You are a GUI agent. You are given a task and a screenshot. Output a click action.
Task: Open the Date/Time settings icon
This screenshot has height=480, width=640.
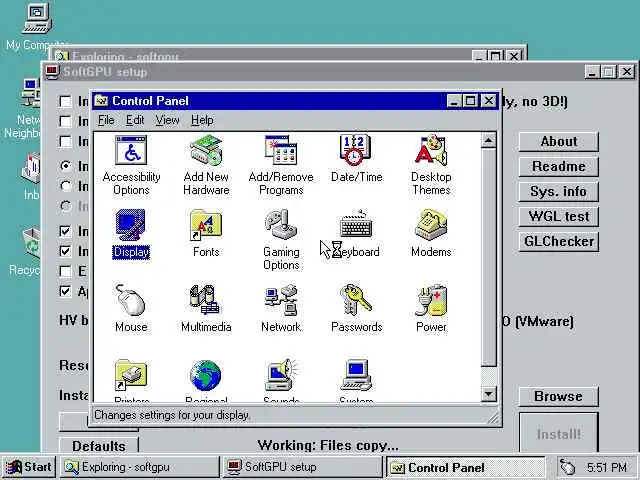tap(356, 159)
